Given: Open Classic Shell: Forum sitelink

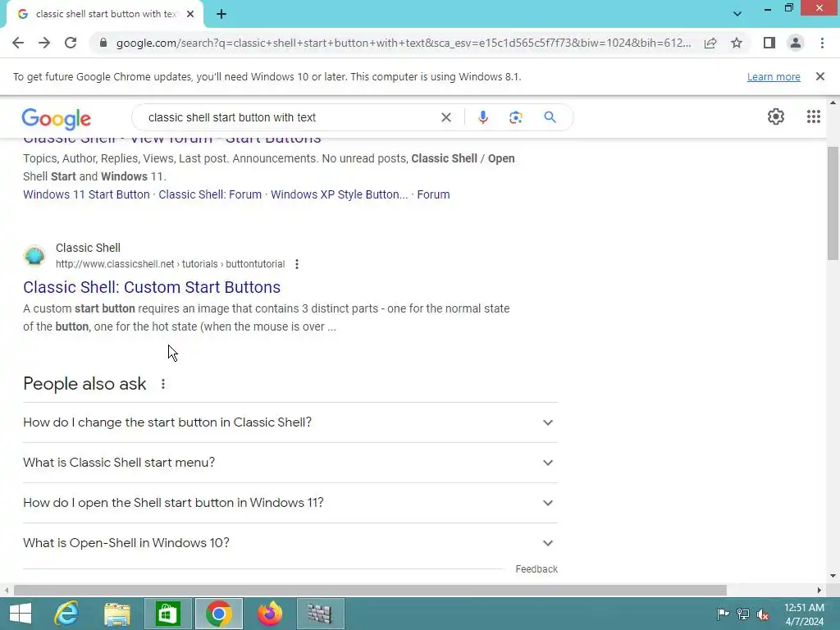Looking at the screenshot, I should 210,194.
